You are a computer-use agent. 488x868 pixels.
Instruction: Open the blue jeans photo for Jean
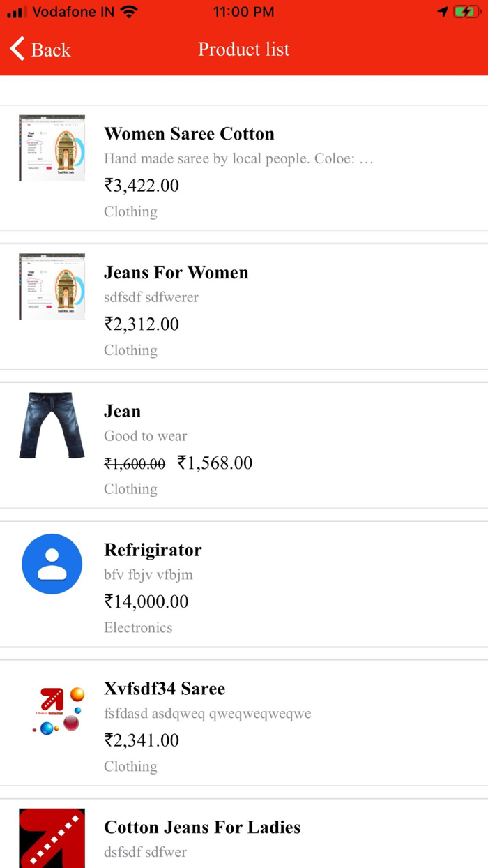point(52,425)
